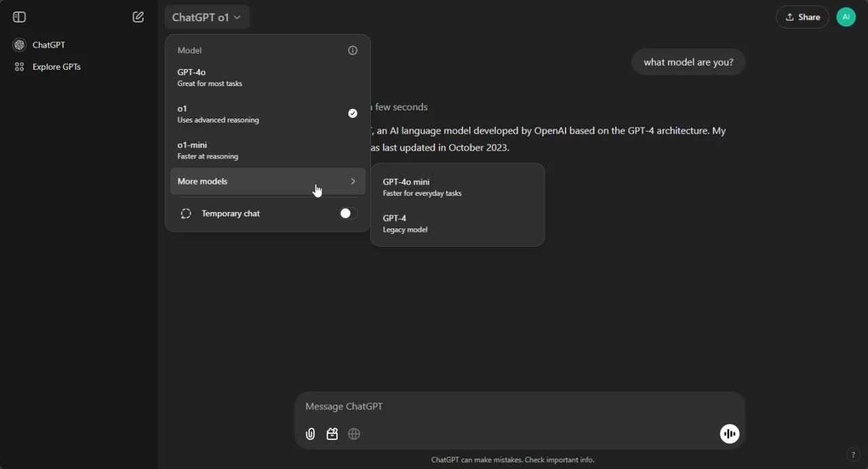Focus the Message ChatGPT input field
868x469 pixels.
tap(519, 407)
